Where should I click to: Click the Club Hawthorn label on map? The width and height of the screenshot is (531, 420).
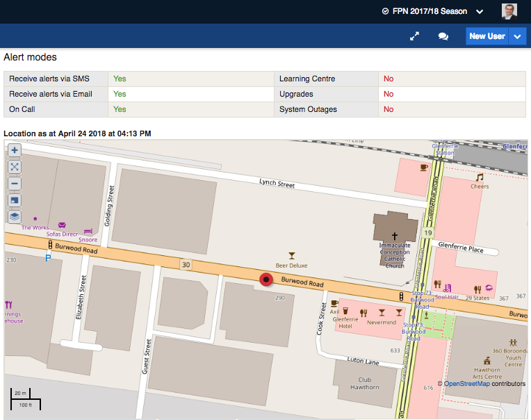pos(365,383)
